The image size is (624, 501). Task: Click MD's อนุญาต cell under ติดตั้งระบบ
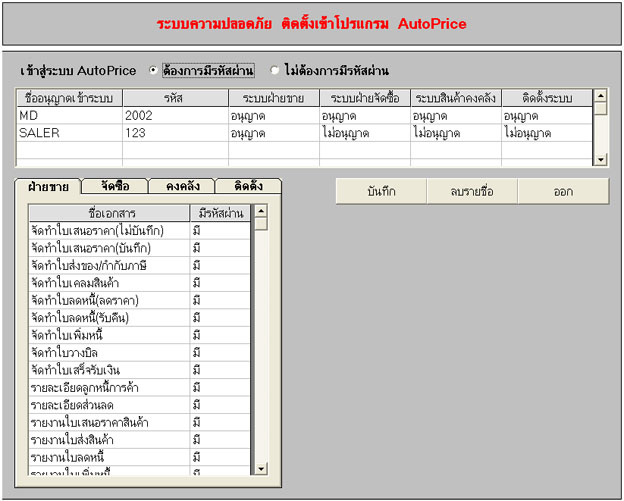coord(547,116)
